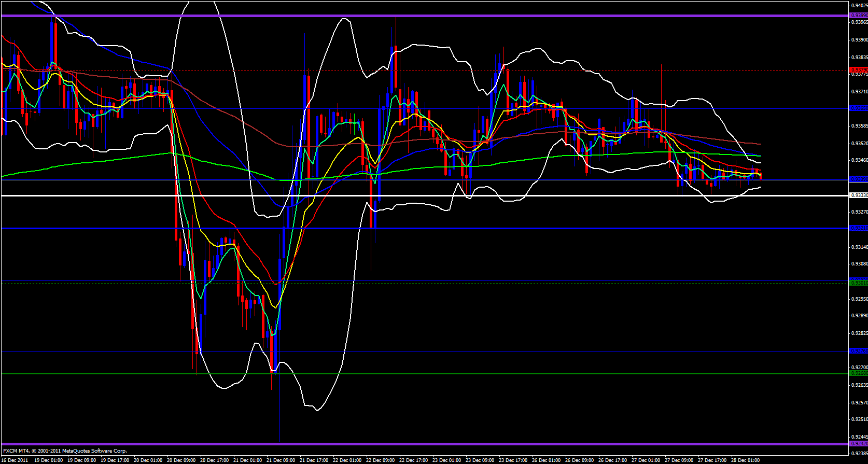Click the 0.93710 price scale value
This screenshot has height=464, width=868.
click(859, 91)
